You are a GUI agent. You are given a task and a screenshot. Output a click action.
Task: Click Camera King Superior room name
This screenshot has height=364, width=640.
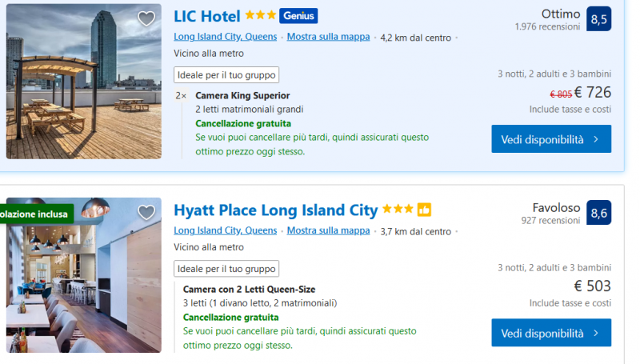(237, 96)
